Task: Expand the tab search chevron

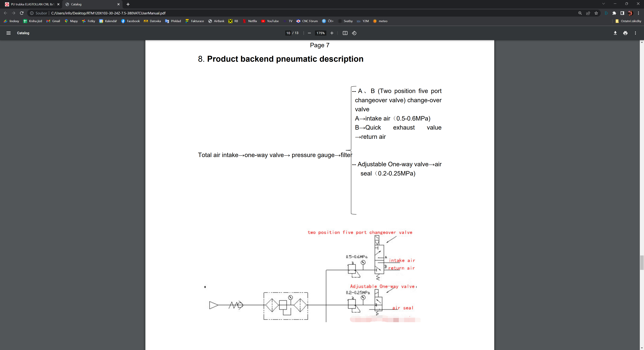Action: [603, 4]
